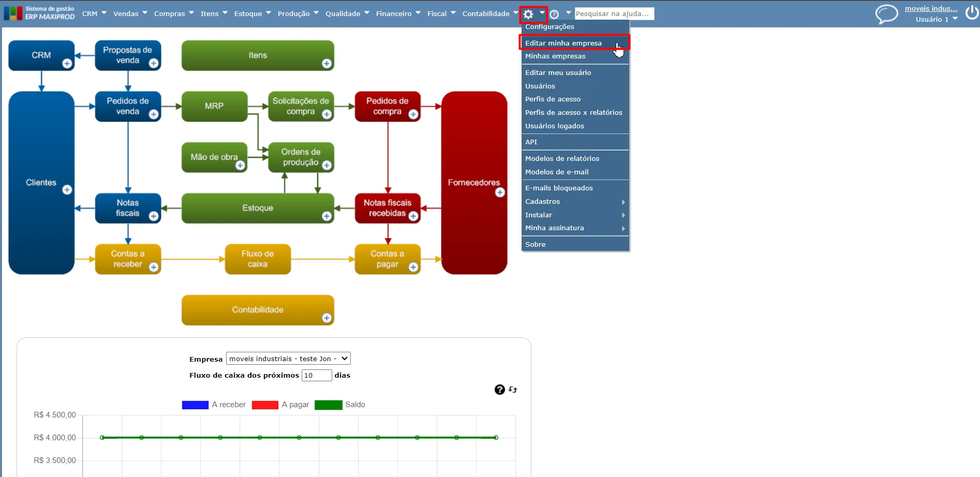The width and height of the screenshot is (980, 477).
Task: Select Sobre menu entry
Action: [575, 245]
